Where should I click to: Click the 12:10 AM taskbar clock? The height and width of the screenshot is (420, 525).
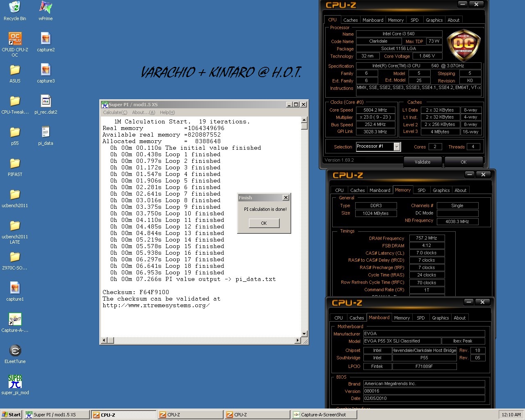[x=511, y=415]
